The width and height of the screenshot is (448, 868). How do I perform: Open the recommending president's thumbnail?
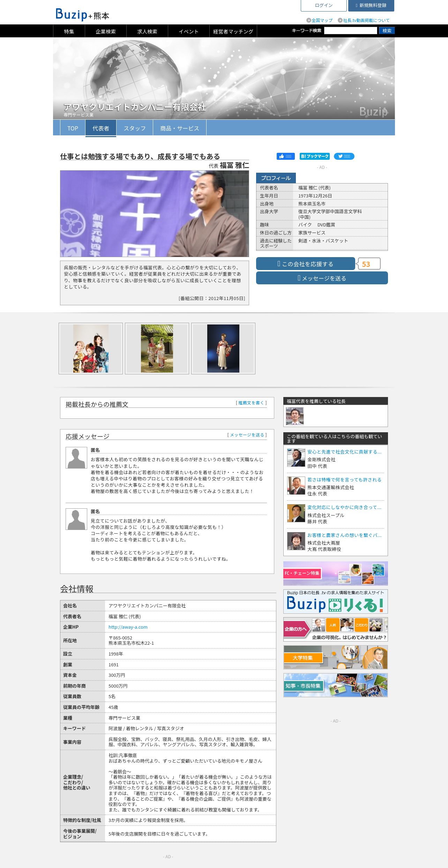(295, 416)
